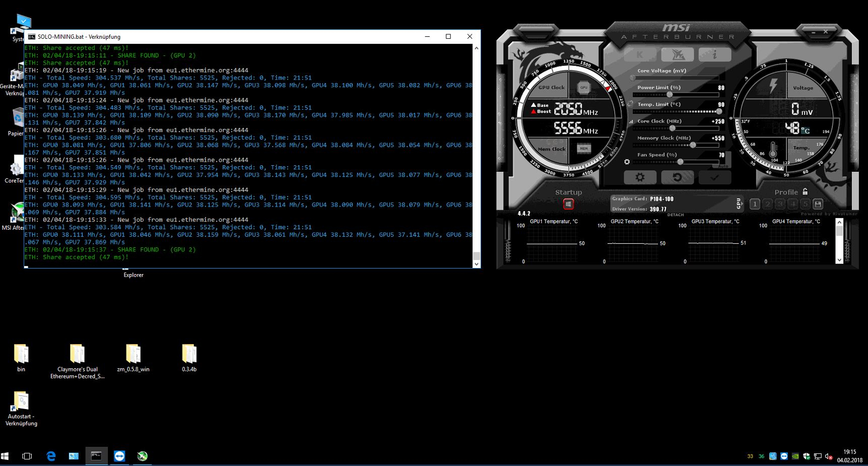Save current profile with floppy icon
The width and height of the screenshot is (868, 466).
click(x=818, y=204)
